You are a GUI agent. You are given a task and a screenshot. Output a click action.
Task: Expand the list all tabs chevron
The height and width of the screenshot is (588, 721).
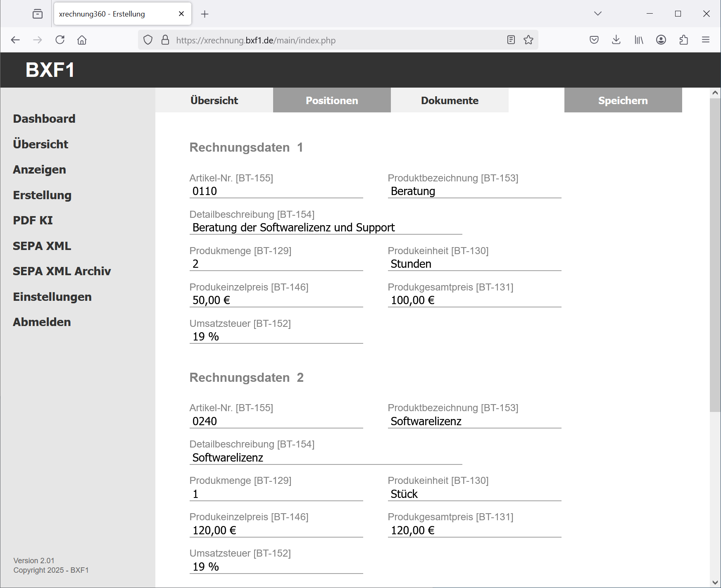click(x=597, y=14)
